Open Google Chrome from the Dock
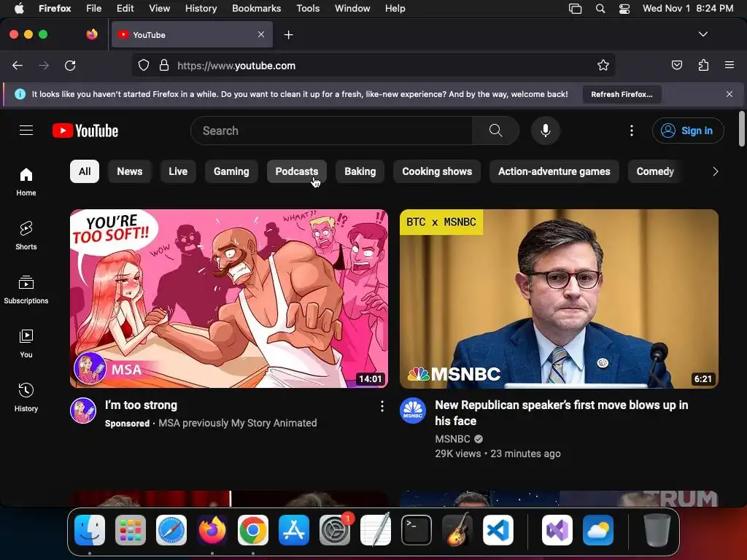 pos(253,530)
